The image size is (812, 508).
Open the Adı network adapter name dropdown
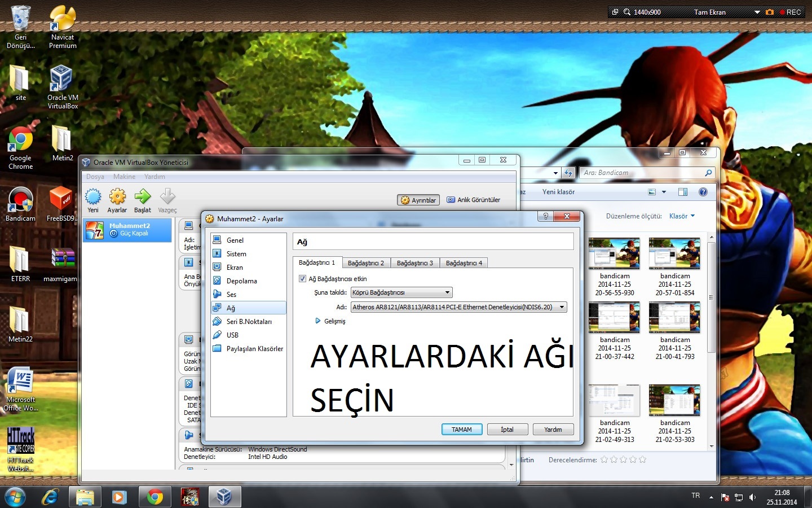pos(458,307)
